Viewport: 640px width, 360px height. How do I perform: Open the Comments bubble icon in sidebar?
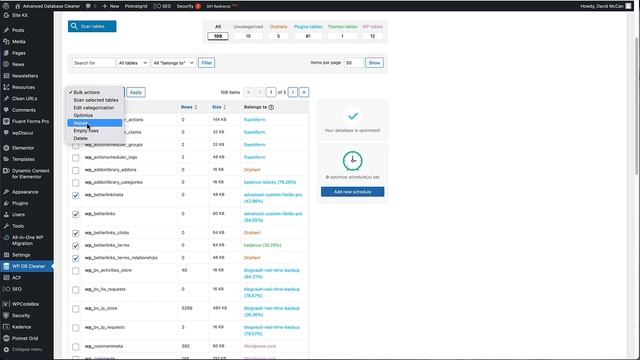click(6, 110)
